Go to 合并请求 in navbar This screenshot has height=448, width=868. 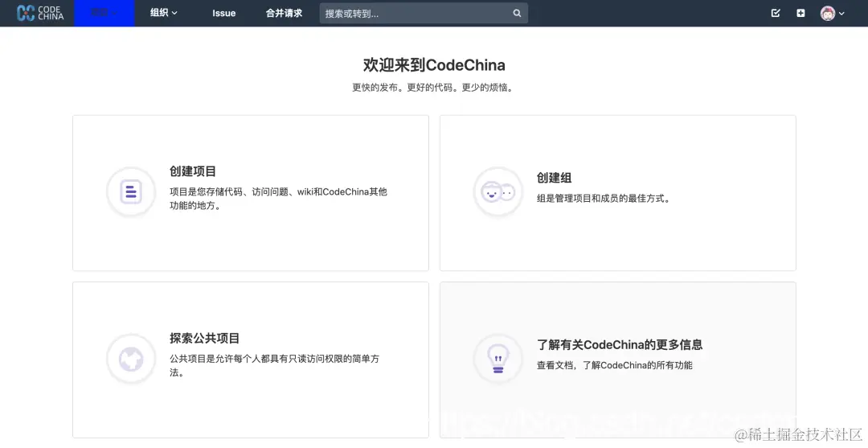[x=284, y=13]
